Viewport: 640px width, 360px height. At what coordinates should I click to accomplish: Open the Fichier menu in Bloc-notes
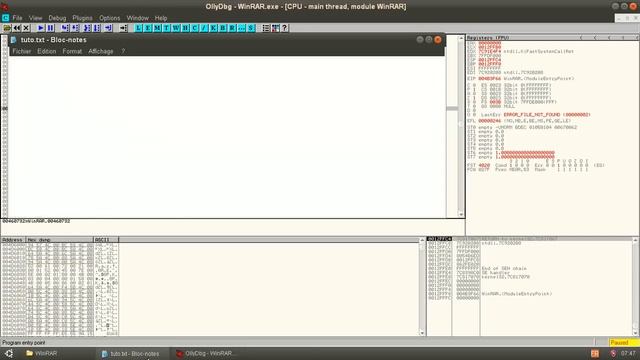click(x=22, y=51)
